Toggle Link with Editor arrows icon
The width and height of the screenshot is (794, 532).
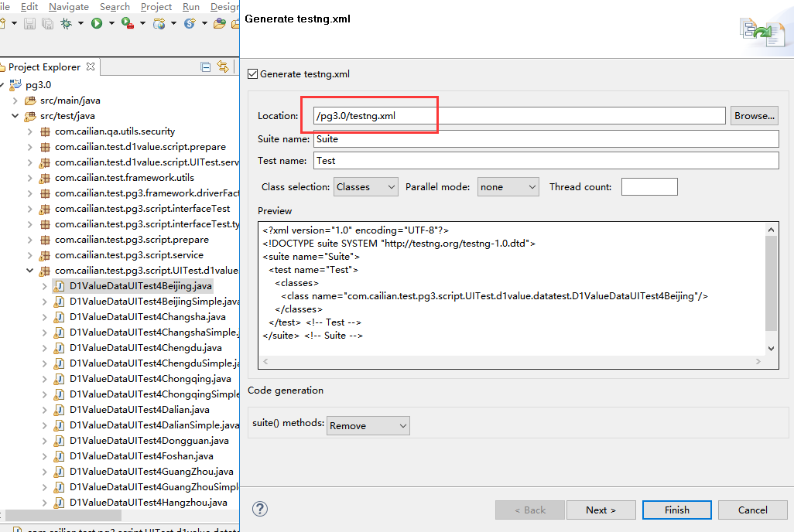(223, 66)
